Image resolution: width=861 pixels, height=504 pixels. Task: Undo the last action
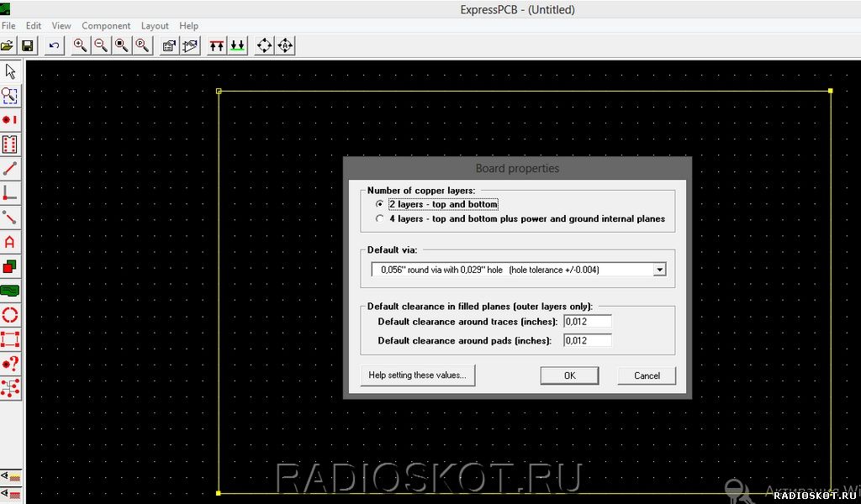click(54, 45)
